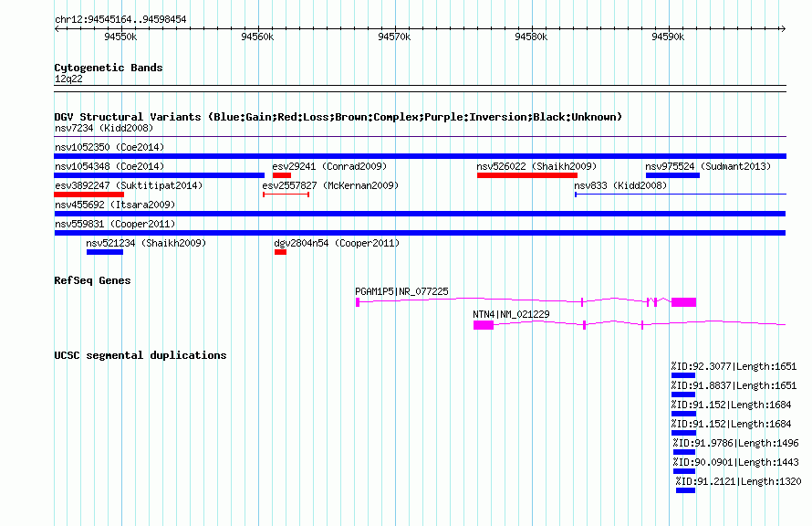This screenshot has height=526, width=812.
Task: Click the 94560k ruler position label
Action: [x=257, y=37]
